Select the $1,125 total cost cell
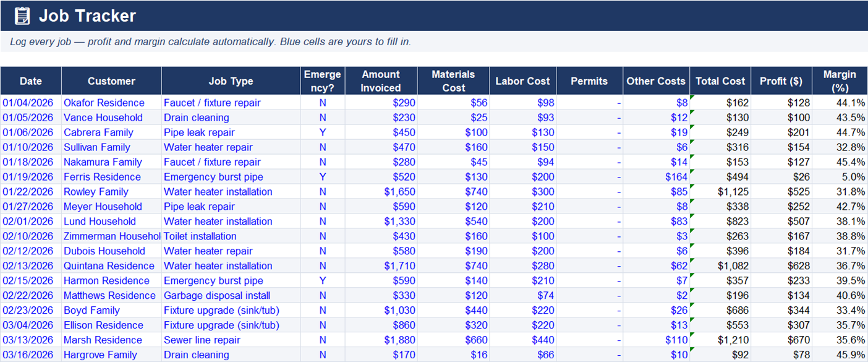 (x=720, y=192)
